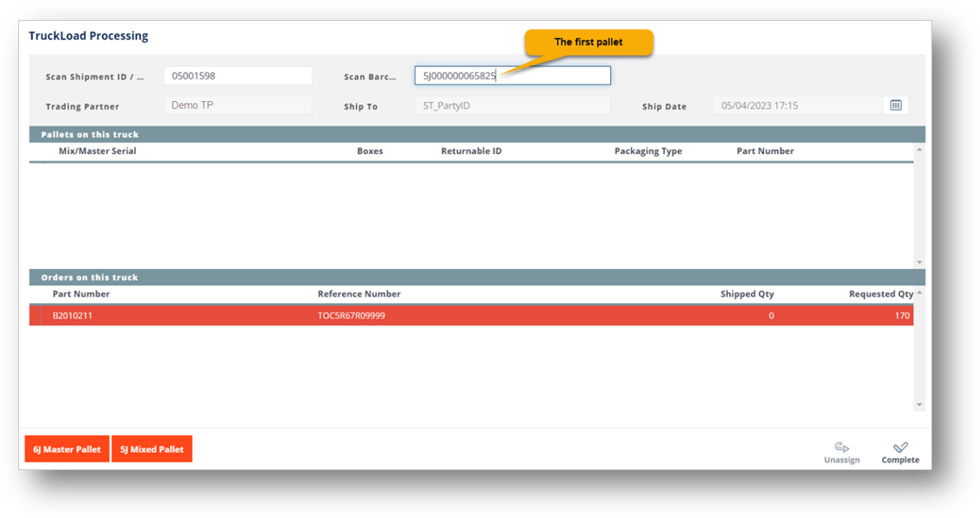Sort by the Part Number column header

[x=81, y=293]
